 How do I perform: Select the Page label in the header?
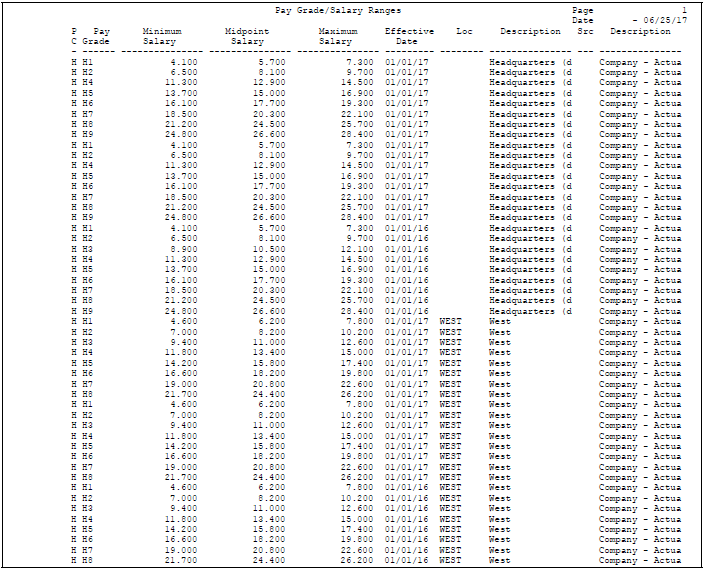click(582, 10)
